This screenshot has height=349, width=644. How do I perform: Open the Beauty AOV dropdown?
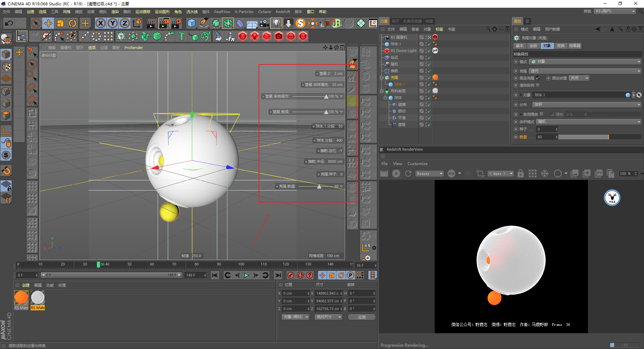click(x=430, y=173)
